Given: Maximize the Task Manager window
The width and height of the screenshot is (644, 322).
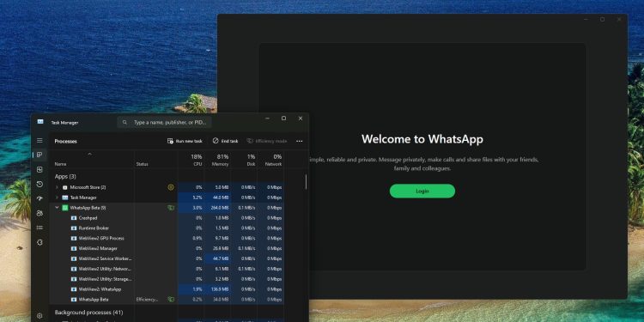Looking at the screenshot, I should [x=284, y=118].
